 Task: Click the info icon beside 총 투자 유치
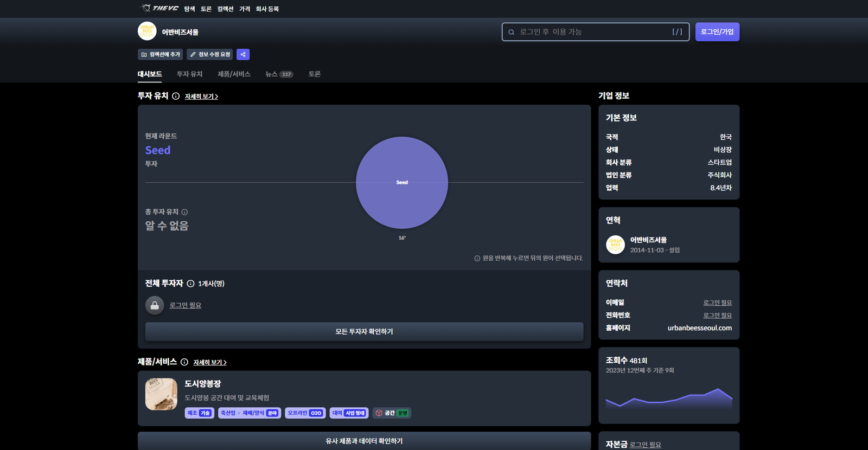184,212
